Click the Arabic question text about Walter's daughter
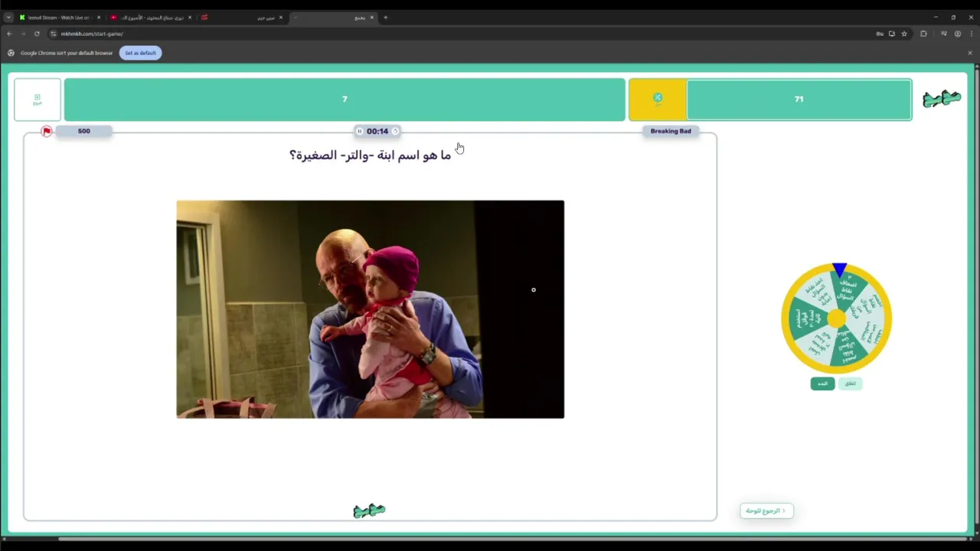Viewport: 980px width, 551px height. 371,155
